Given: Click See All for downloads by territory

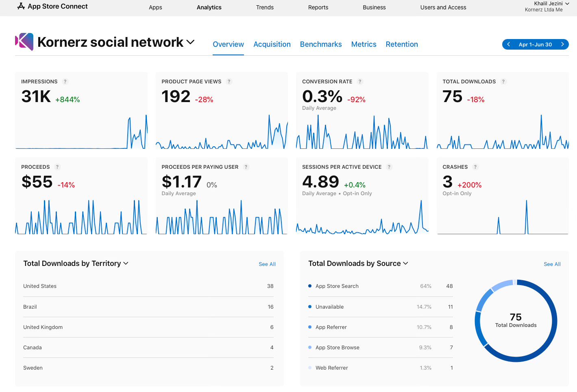Looking at the screenshot, I should tap(267, 264).
